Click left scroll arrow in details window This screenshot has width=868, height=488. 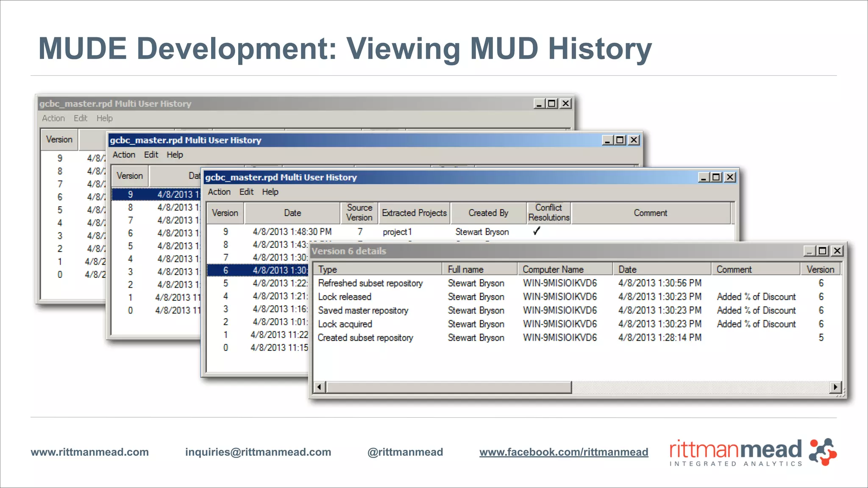tap(320, 387)
